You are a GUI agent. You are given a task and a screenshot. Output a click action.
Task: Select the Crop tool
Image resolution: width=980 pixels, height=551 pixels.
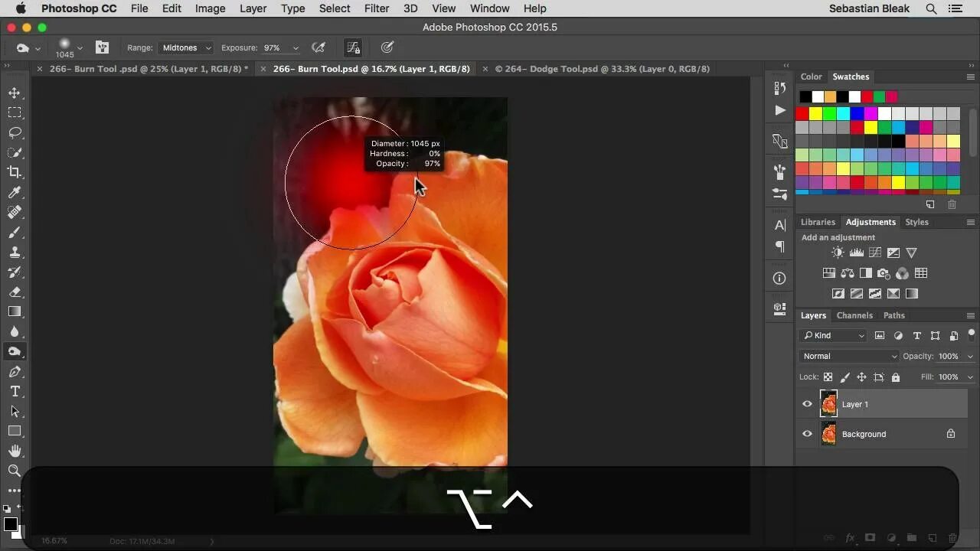pos(15,172)
